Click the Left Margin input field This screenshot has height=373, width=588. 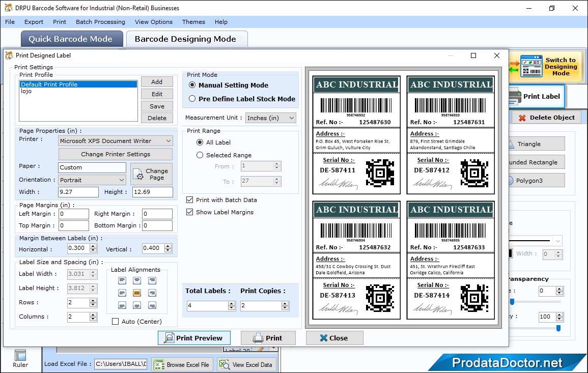73,214
